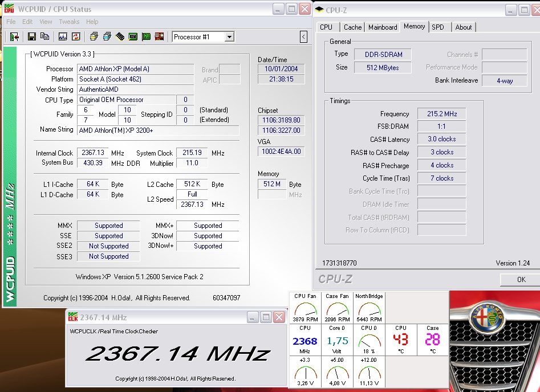
Task: Click the Exit icon in WCPUID toolbar
Action: pyautogui.click(x=14, y=36)
